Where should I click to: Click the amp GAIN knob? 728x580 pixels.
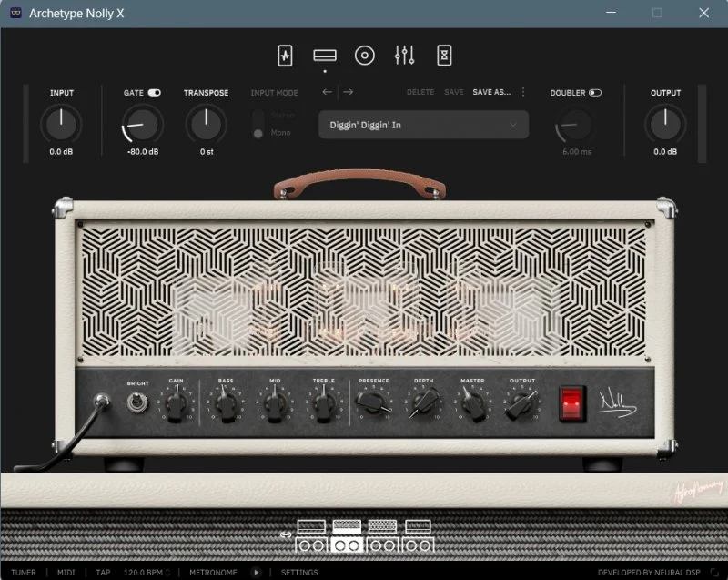176,404
